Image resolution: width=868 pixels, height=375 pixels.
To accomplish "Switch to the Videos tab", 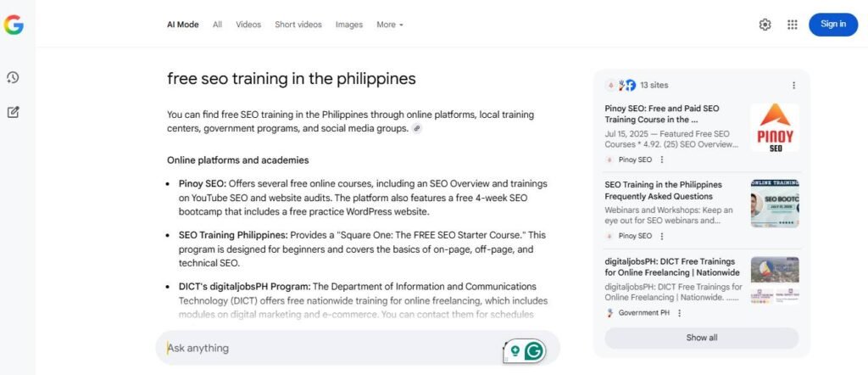I will [x=248, y=25].
